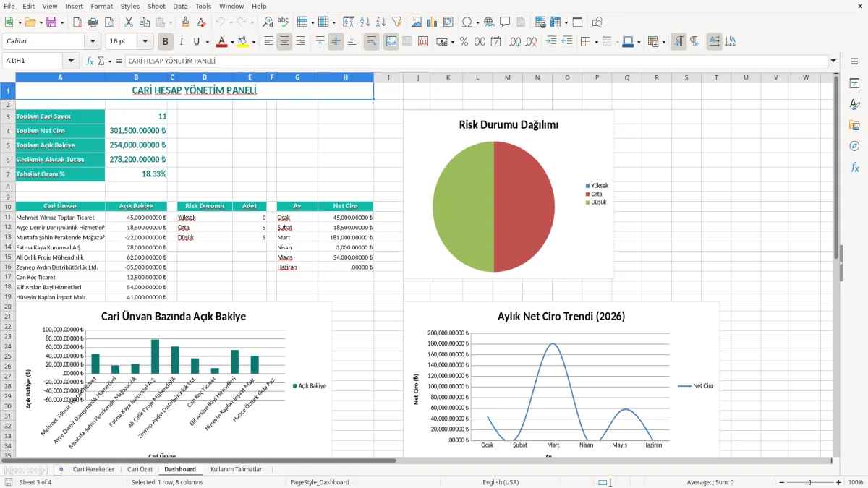Screen dimensions: 868x488
Task: Click the zoom slider handle
Action: pos(809,482)
